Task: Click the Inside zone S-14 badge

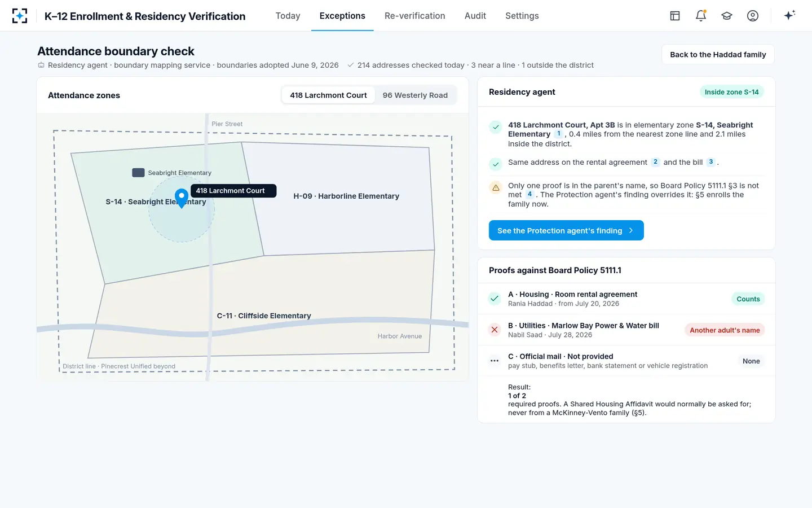Action: coord(731,92)
